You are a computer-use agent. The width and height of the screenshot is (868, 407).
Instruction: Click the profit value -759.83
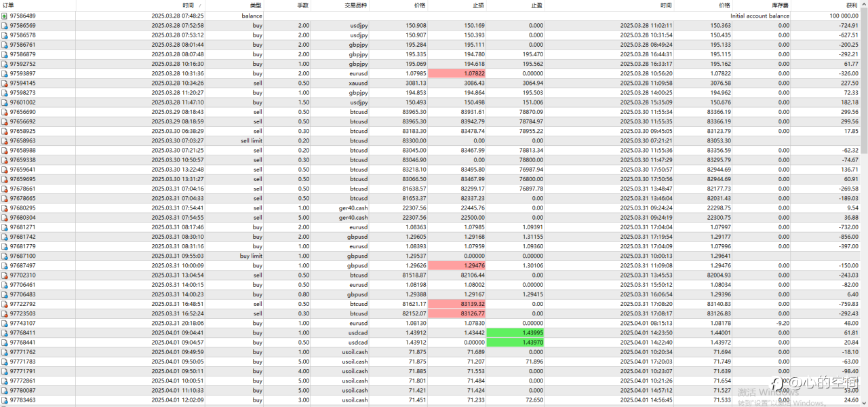[848, 304]
